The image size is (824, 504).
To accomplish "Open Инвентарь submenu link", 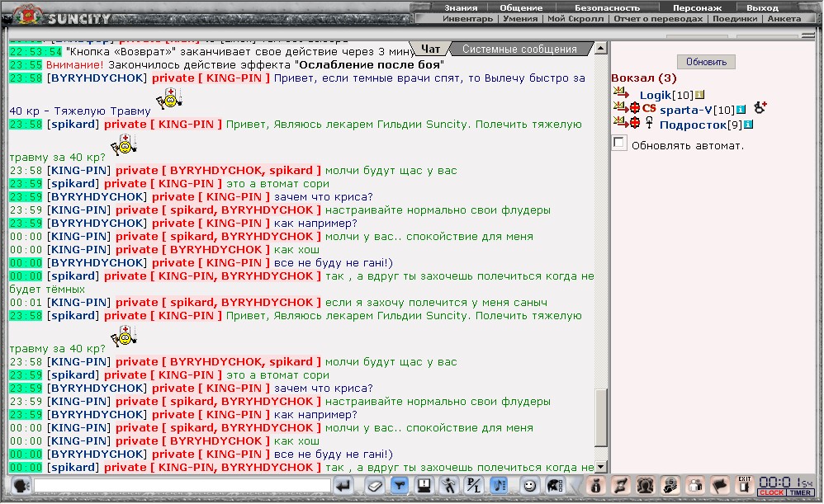I will pyautogui.click(x=467, y=19).
